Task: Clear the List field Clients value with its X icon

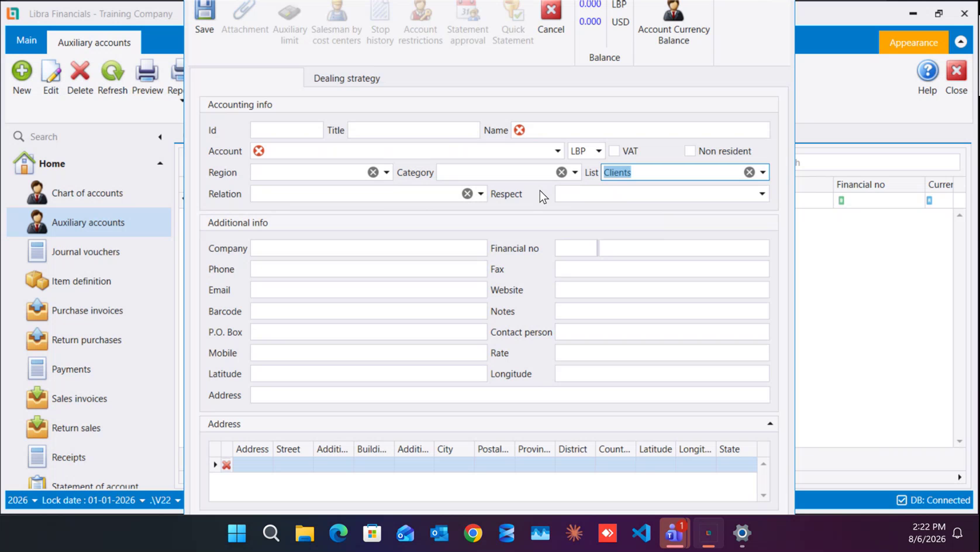Action: pyautogui.click(x=749, y=172)
